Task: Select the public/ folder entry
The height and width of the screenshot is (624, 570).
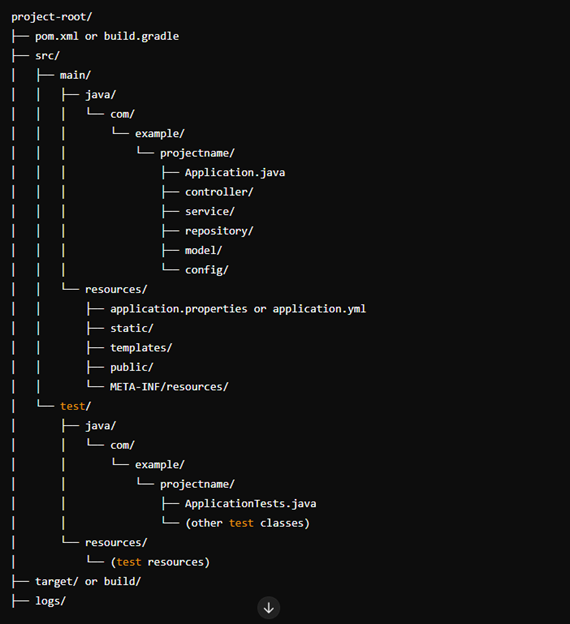Action: coord(132,368)
